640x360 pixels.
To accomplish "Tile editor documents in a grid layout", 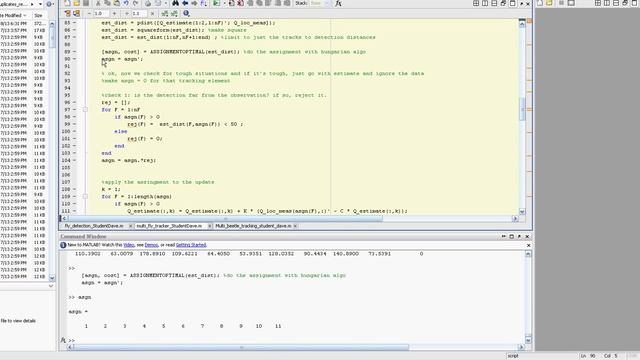I will click(476, 3).
